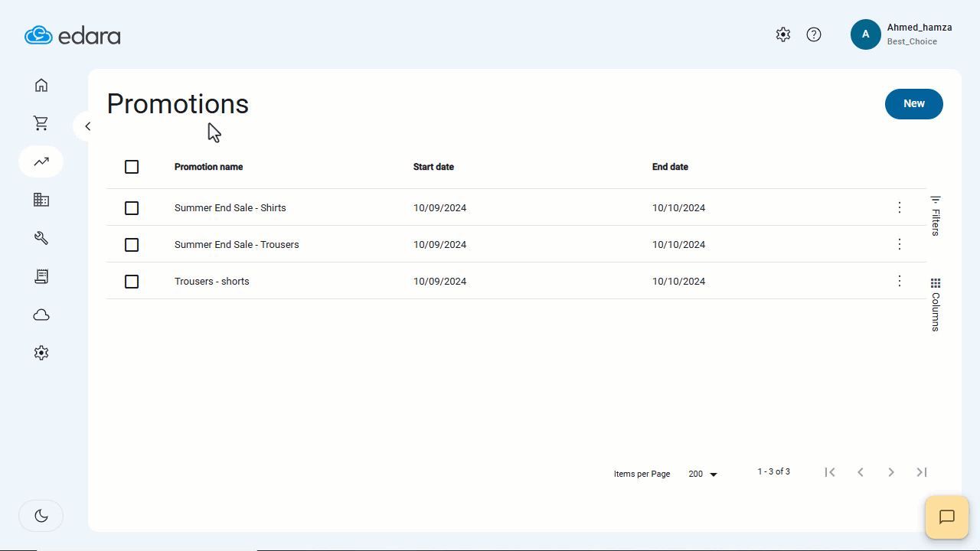Expand the Filters side panel

pyautogui.click(x=936, y=215)
